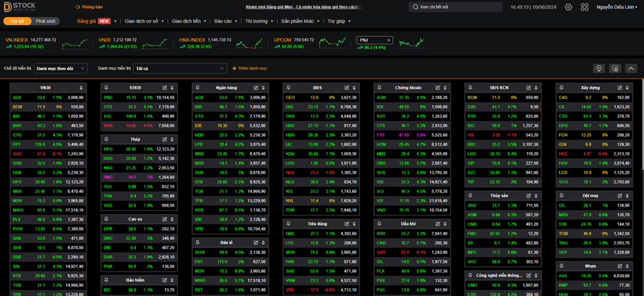Open Danh mục hiển thị dropdown
Screen dimensions: 644x296
pos(180,68)
